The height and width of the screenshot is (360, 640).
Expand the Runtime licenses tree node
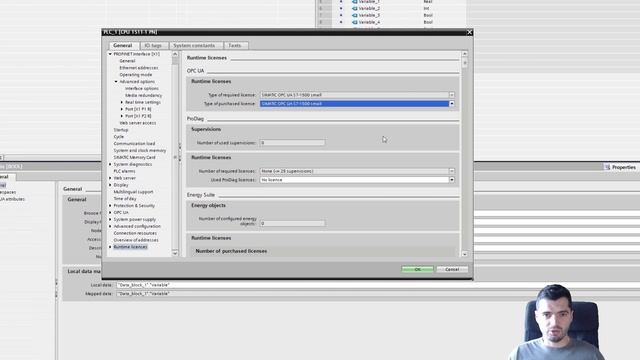click(110, 247)
